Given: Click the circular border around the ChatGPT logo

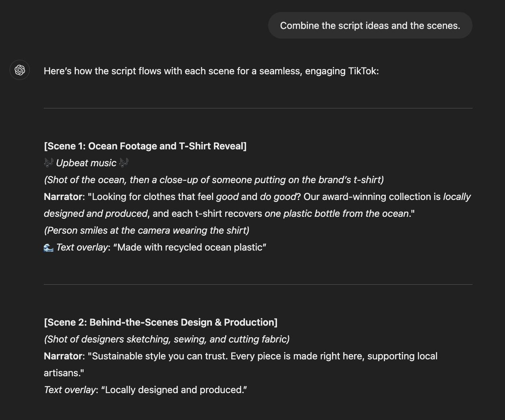Looking at the screenshot, I should 19,70.
